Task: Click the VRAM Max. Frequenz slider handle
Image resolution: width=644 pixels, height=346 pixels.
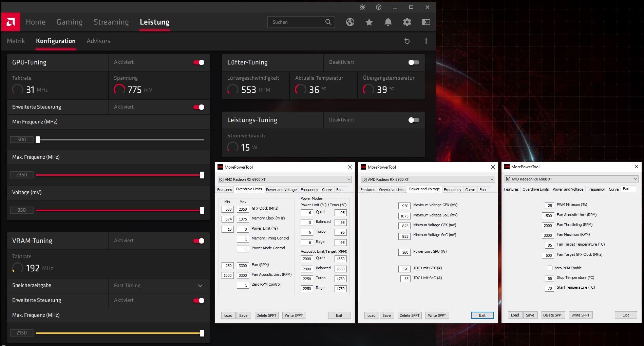Action: click(202, 333)
